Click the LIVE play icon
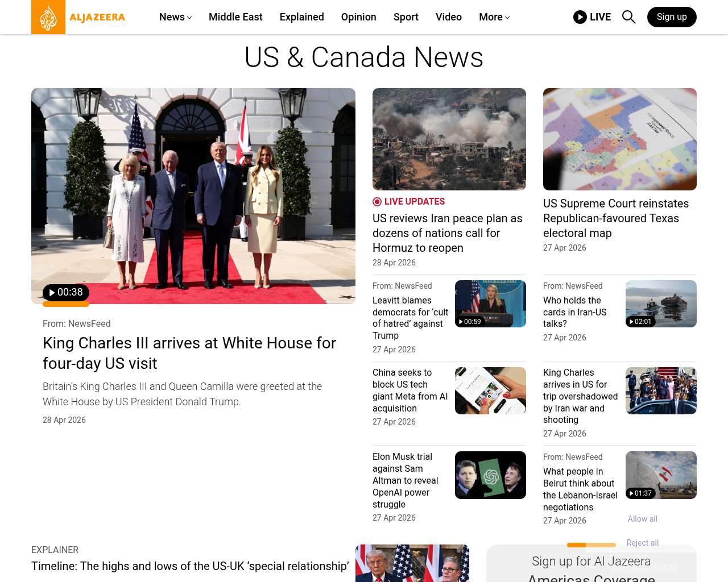The width and height of the screenshot is (728, 582). 580,17
